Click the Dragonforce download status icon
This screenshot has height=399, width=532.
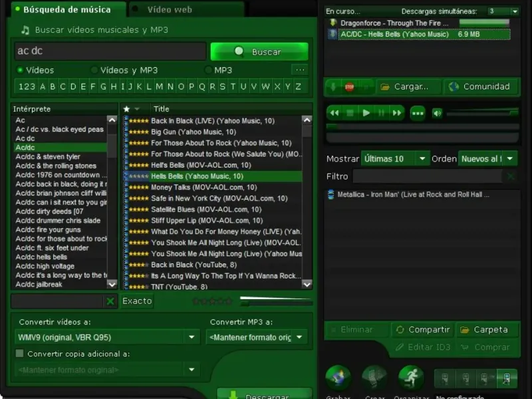click(333, 23)
